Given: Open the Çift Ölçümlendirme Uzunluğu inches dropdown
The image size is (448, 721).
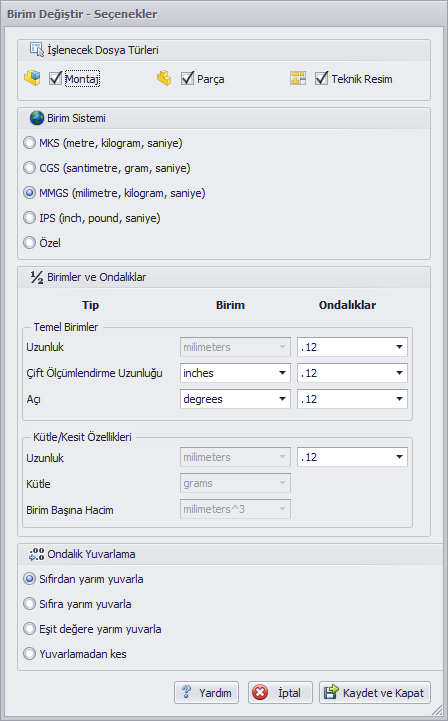Looking at the screenshot, I should tap(235, 373).
